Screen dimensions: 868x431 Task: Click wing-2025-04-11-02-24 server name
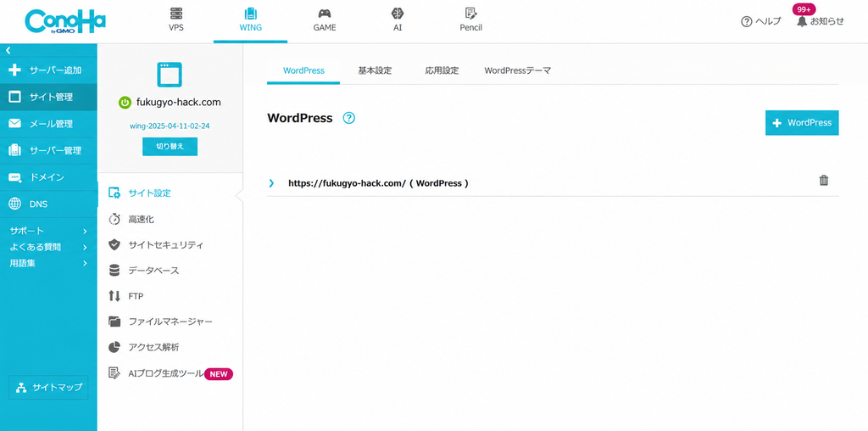170,126
